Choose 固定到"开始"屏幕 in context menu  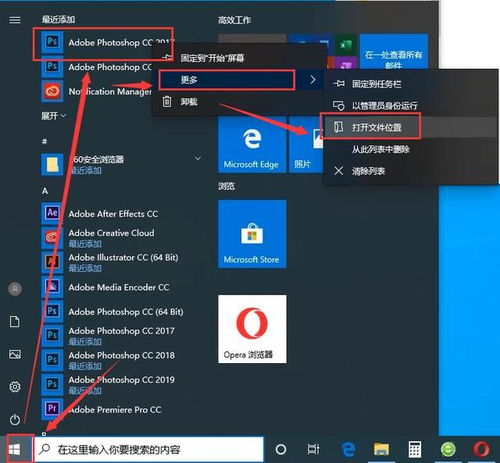pos(239,58)
